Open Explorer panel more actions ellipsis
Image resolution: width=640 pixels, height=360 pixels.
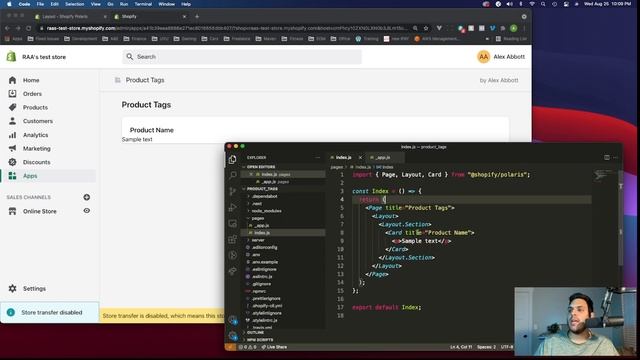pos(318,157)
